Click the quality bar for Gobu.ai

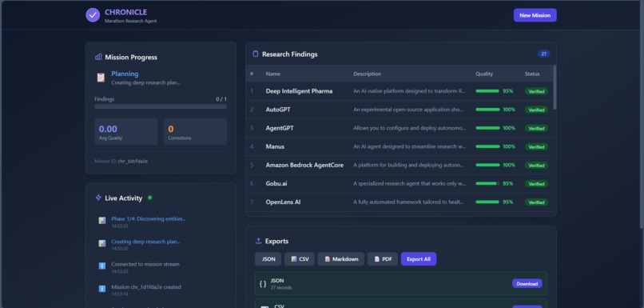coord(487,183)
